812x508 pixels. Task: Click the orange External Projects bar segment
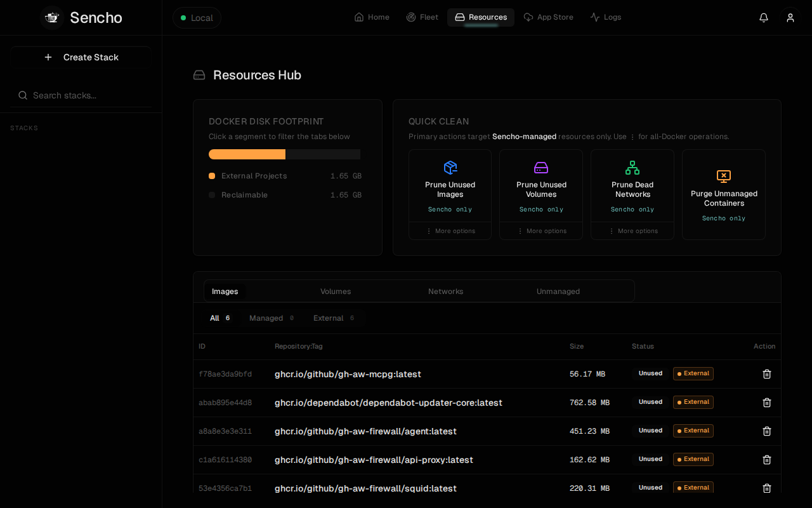pos(247,154)
